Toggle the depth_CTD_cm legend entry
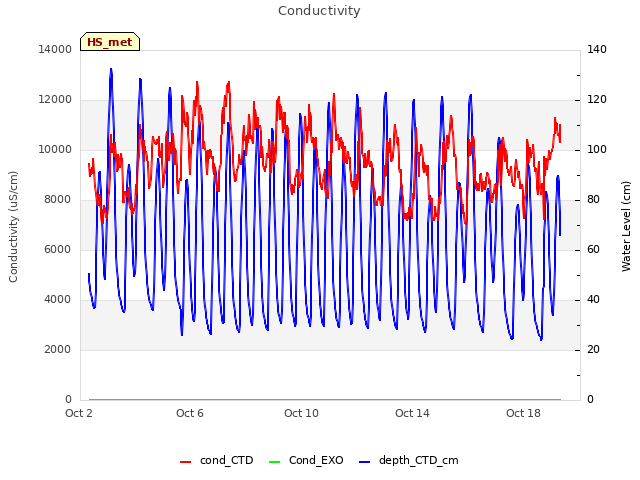 point(409,460)
